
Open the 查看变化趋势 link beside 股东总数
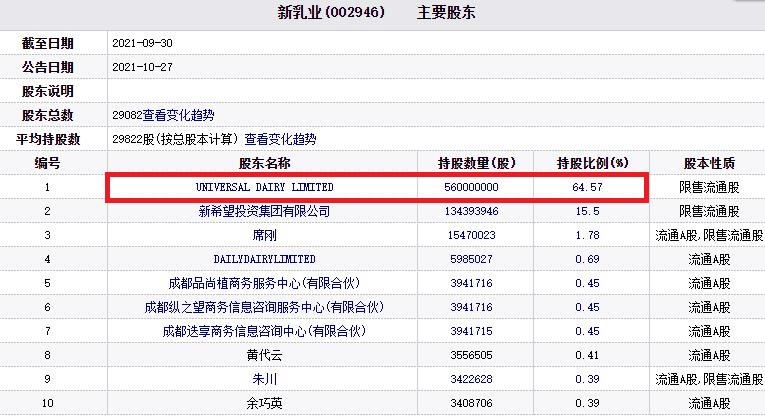(x=178, y=115)
